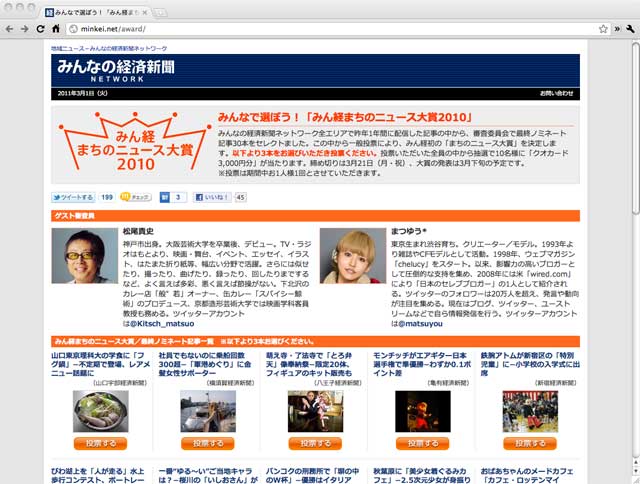Open the wrench settings menu

630,29
